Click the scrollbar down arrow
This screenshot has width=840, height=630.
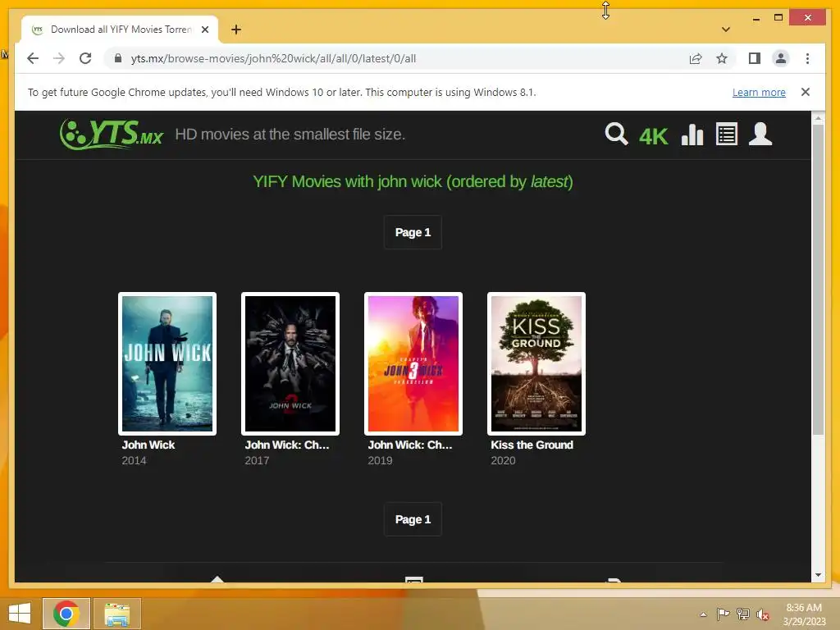818,575
